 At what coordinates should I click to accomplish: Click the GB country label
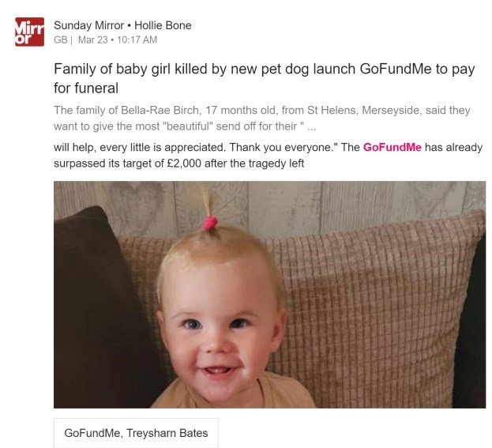[61, 40]
